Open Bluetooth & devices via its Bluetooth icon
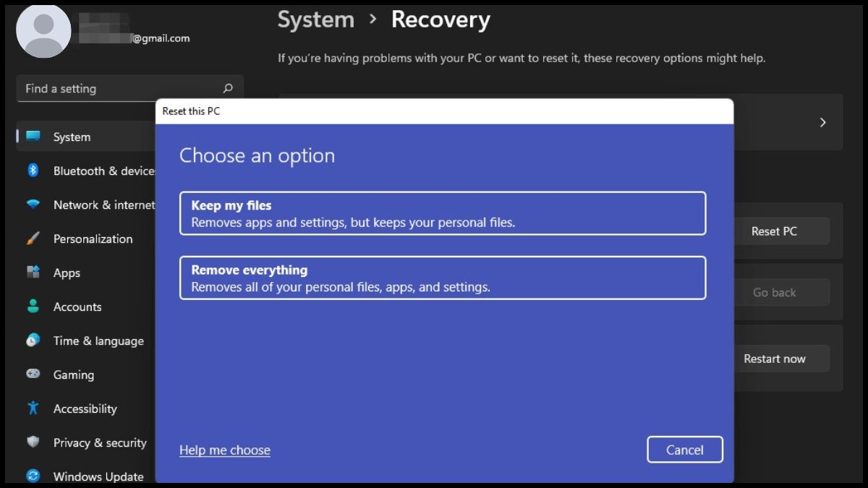Screen dimensions: 868x488 [32, 171]
